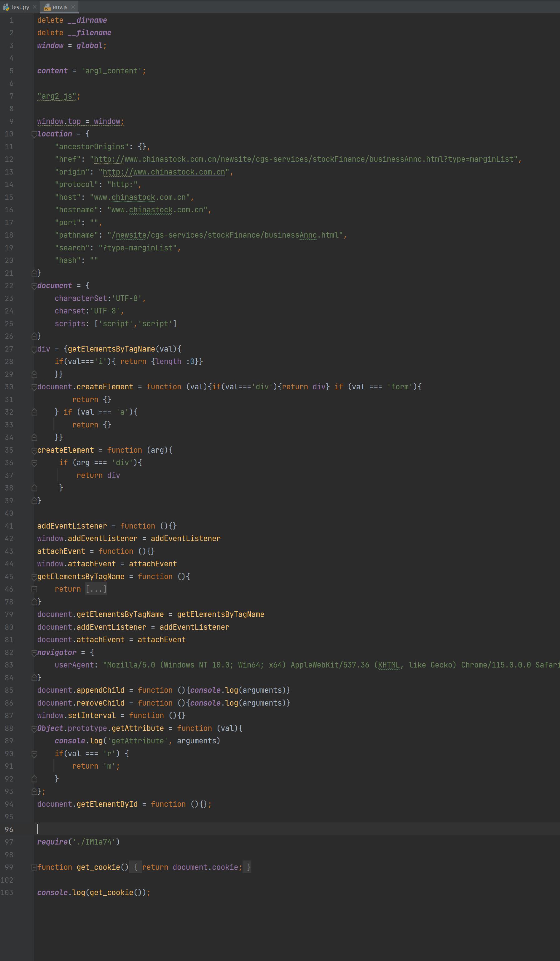Click the JS file icon on env.js tab
The width and height of the screenshot is (560, 961).
[47, 7]
